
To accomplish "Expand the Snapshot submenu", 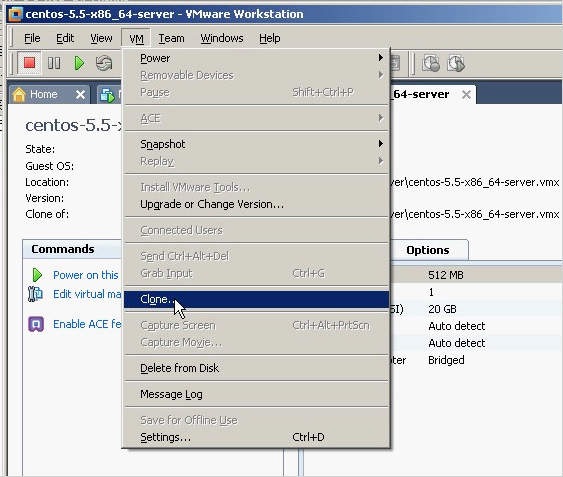I will point(256,144).
